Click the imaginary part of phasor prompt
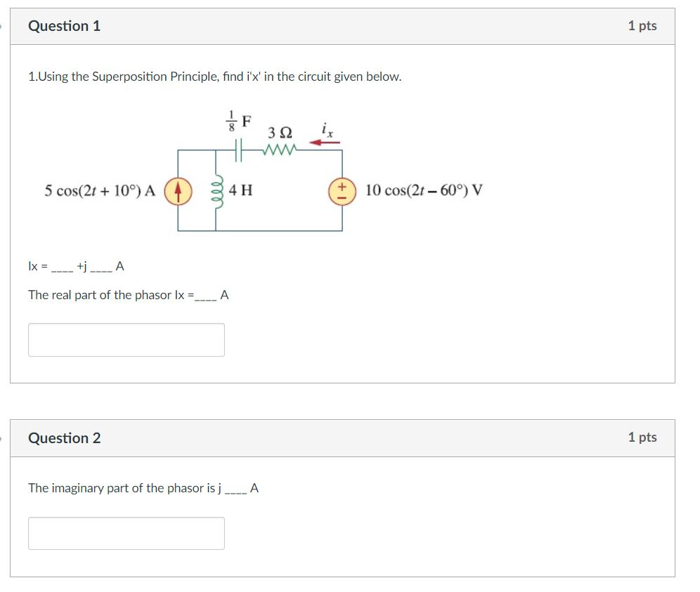The width and height of the screenshot is (700, 592). (143, 487)
